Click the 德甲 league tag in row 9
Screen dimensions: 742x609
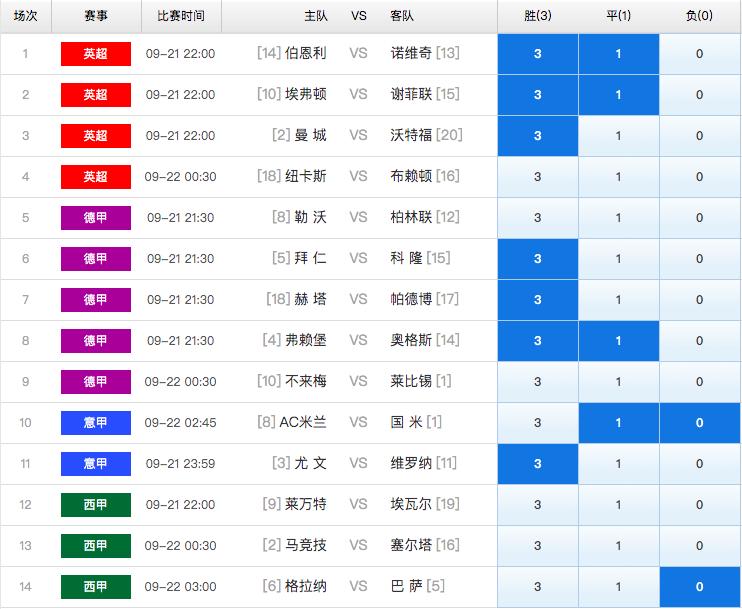pos(96,382)
